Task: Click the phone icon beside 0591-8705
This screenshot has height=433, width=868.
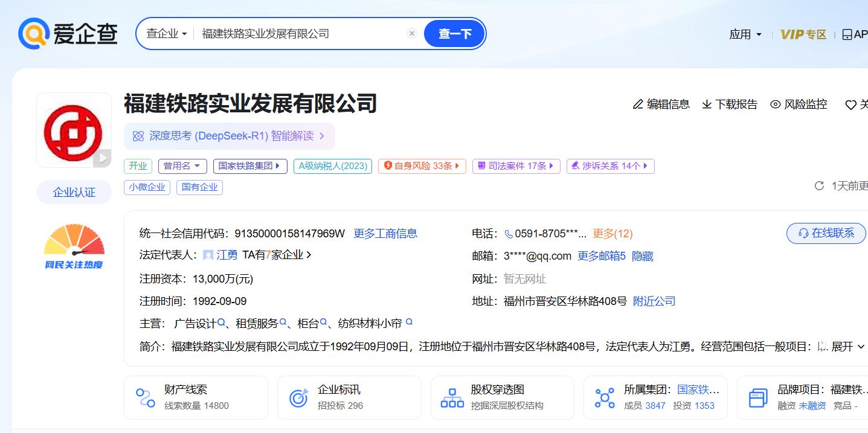Action: coord(509,234)
